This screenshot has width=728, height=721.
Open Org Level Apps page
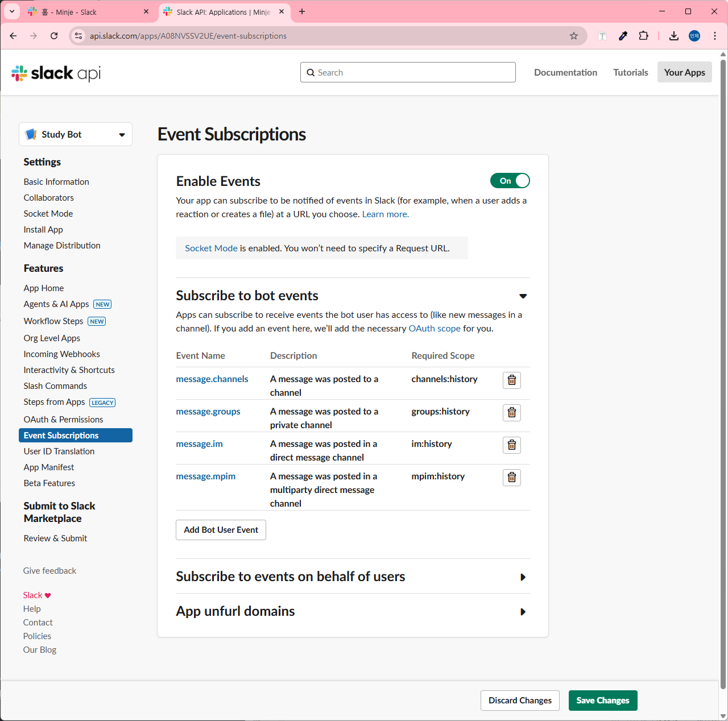pos(52,338)
